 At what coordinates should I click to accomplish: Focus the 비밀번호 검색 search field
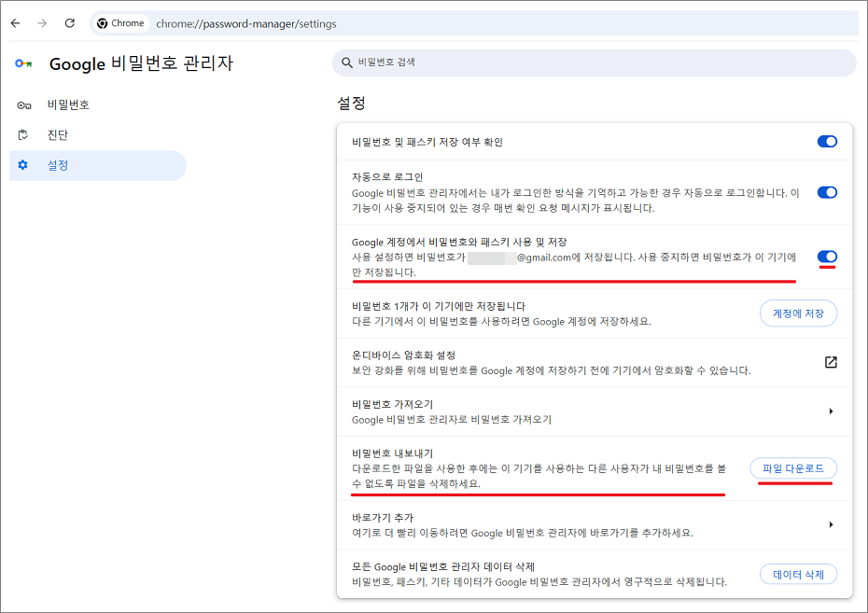pyautogui.click(x=595, y=63)
